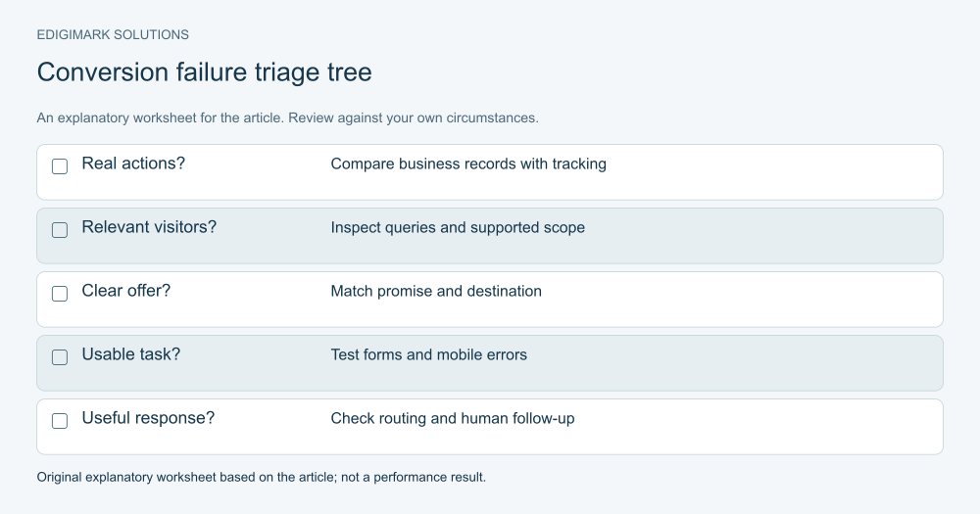
Task: Check the 'Real actions?' checkbox
Action: pyautogui.click(x=60, y=166)
